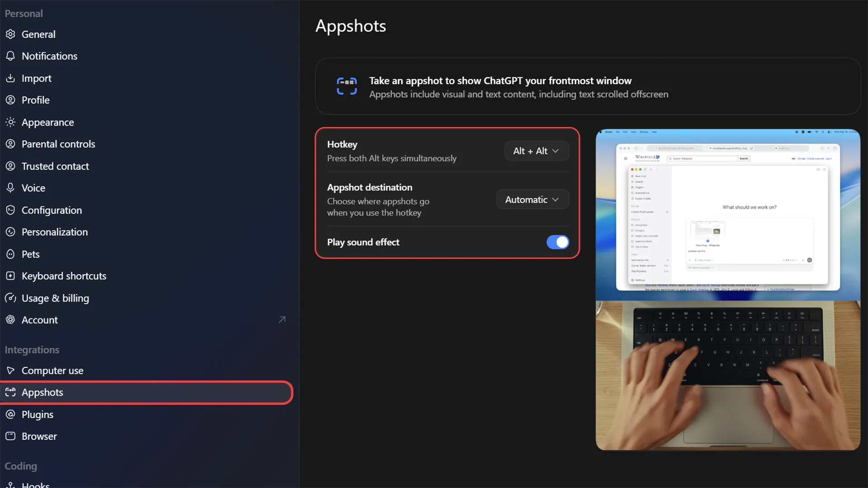Click the Keyboard shortcuts icon
This screenshot has width=868, height=488.
pos(10,276)
